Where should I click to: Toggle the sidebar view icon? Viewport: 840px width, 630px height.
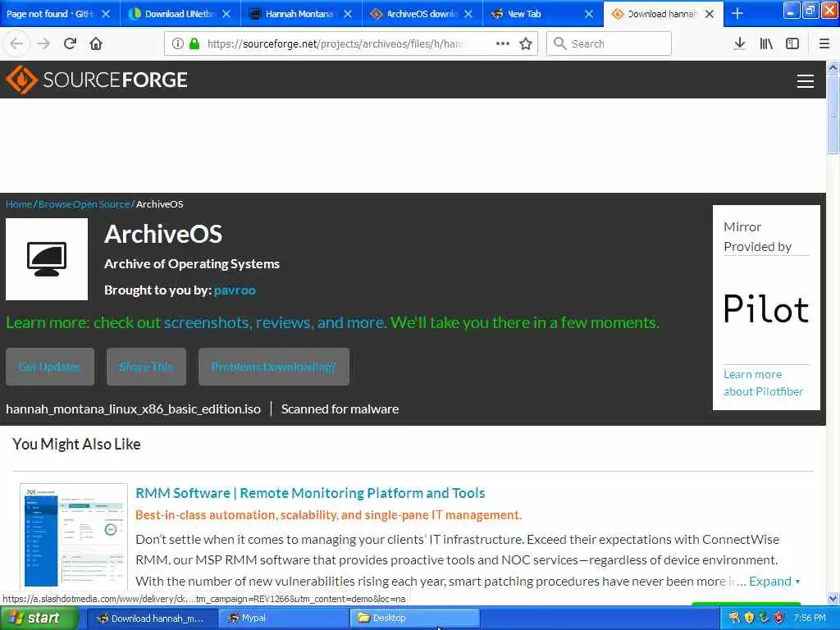tap(792, 43)
